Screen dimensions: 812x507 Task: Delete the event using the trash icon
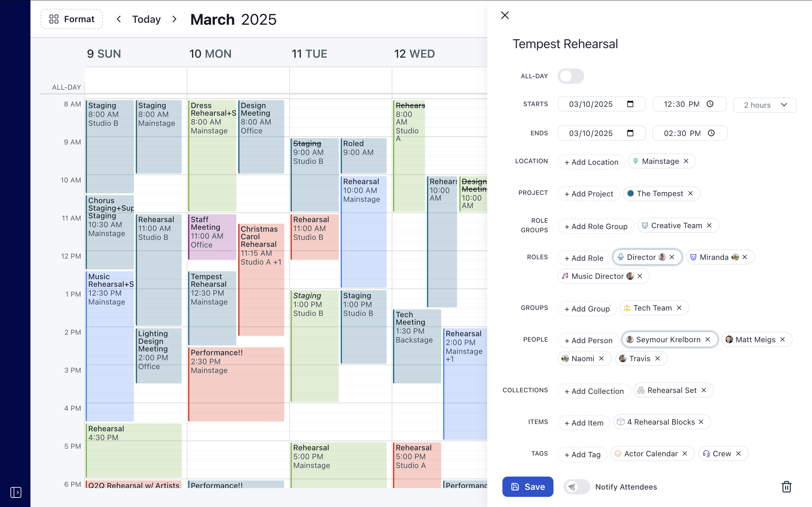[787, 486]
